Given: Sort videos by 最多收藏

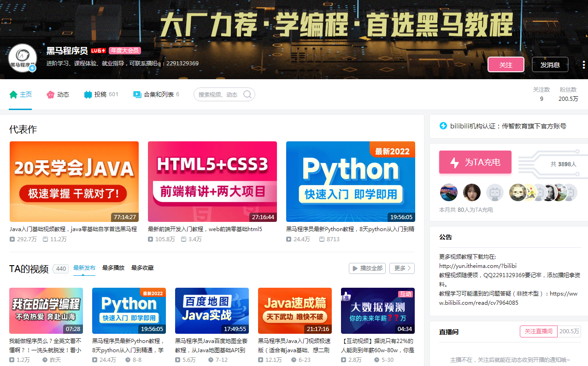Looking at the screenshot, I should pos(142,268).
